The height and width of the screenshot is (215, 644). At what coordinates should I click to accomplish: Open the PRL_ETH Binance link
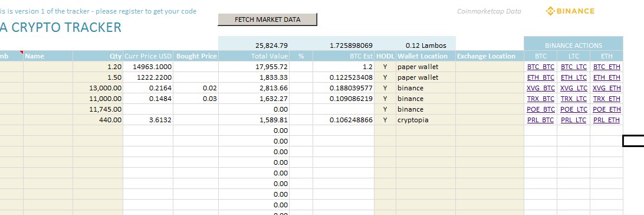click(607, 120)
